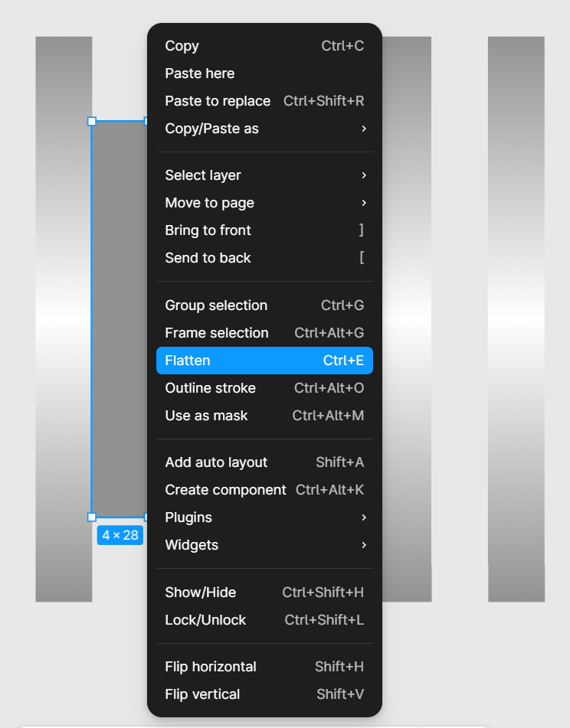Click Copy in the context menu
The width and height of the screenshot is (570, 728).
pyautogui.click(x=182, y=46)
